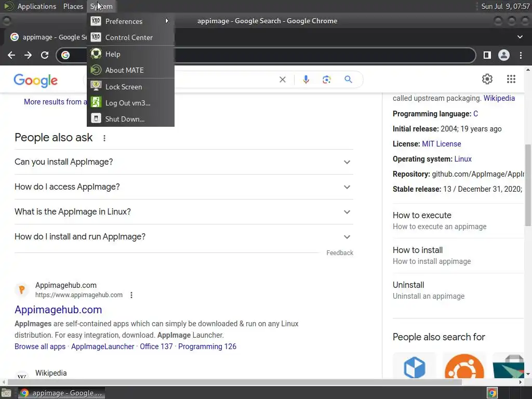The height and width of the screenshot is (399, 532).
Task: Open the three-dot menu for Appimagehub result
Action: pyautogui.click(x=131, y=295)
